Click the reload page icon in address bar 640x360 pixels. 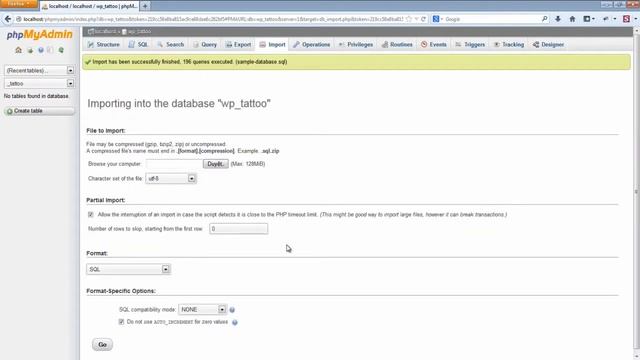[x=423, y=19]
